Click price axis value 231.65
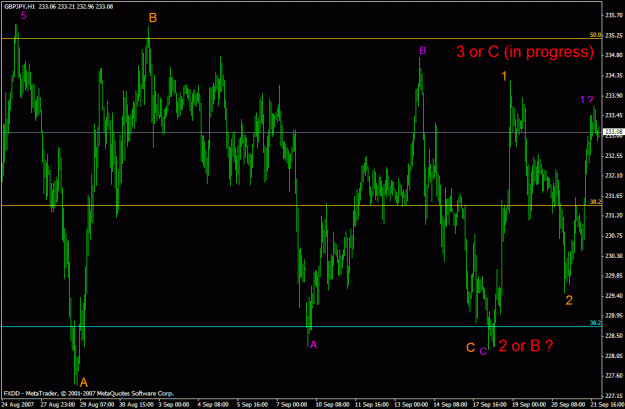Screen dimensions: 625x409 614,195
